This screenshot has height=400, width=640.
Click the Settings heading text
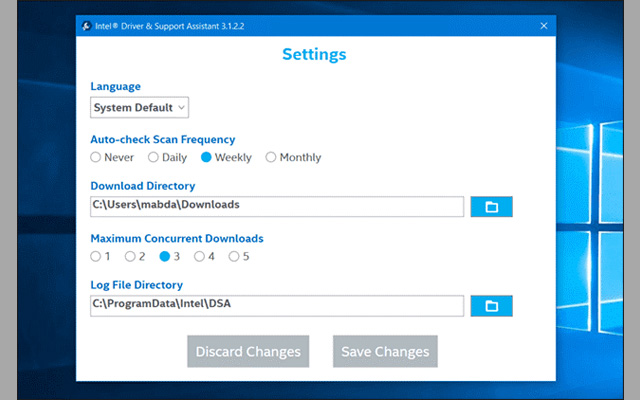point(314,54)
